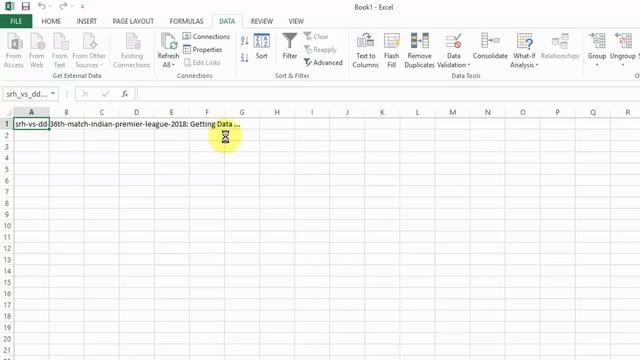Screen dimensions: 640x360
Task: Click Insert Function fx icon
Action: pyautogui.click(x=125, y=94)
